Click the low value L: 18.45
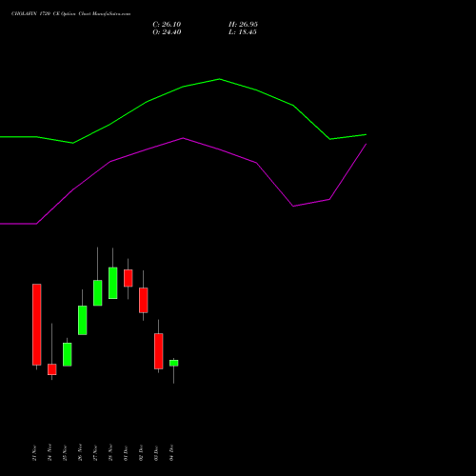476x476 pixels. 243,32
